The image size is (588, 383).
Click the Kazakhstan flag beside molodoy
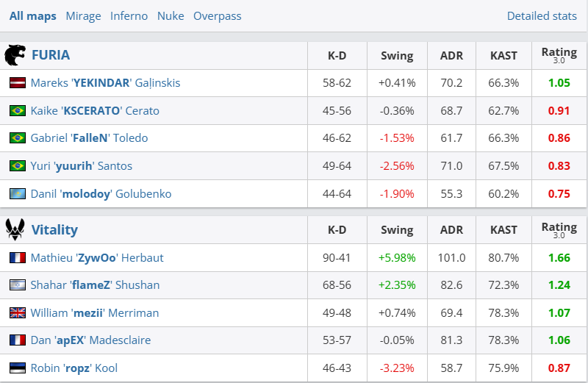[x=18, y=194]
